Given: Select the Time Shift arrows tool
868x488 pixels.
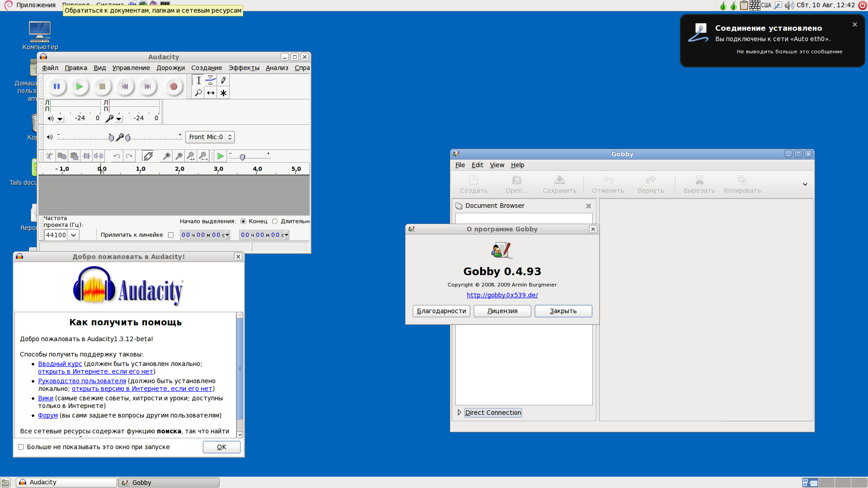Looking at the screenshot, I should (x=211, y=93).
